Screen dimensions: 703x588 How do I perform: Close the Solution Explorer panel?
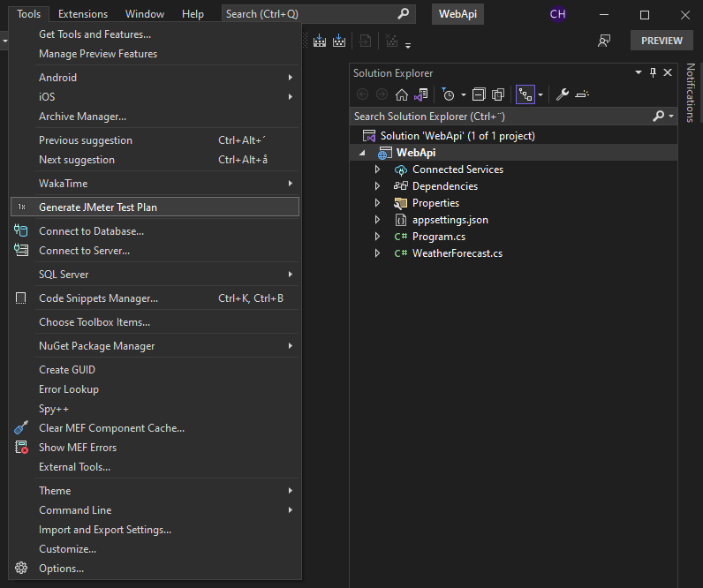[668, 72]
